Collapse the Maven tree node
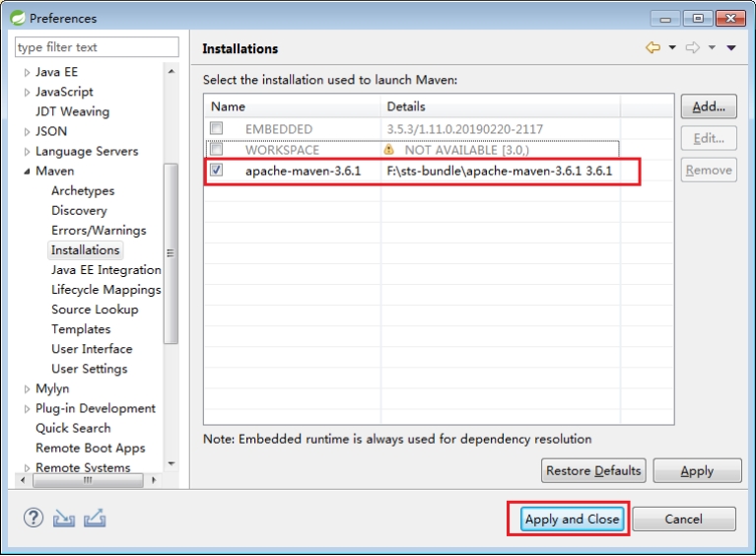 pos(27,172)
